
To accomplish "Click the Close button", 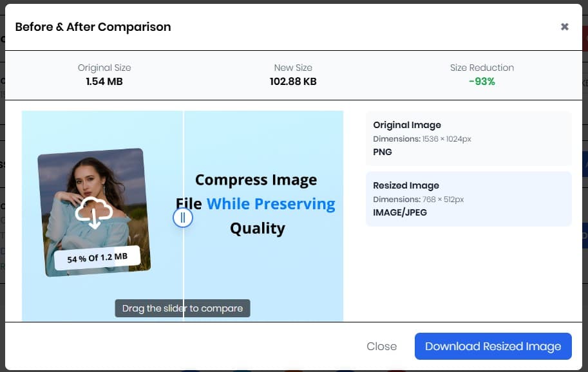I will [381, 346].
